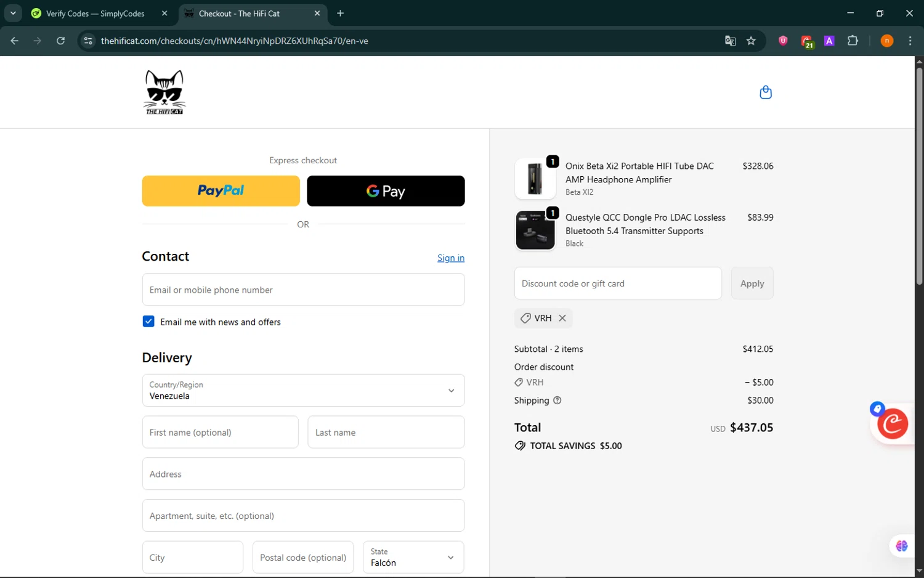Click the Questyle QCC Dongle Pro thumbnail
Viewport: 924px width, 578px height.
pyautogui.click(x=535, y=230)
